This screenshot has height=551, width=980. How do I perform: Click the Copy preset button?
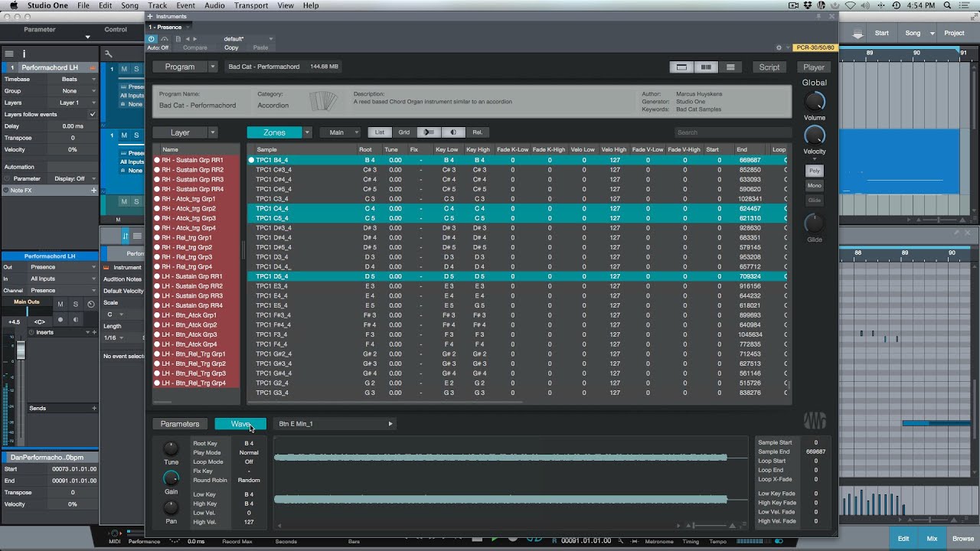coord(231,47)
